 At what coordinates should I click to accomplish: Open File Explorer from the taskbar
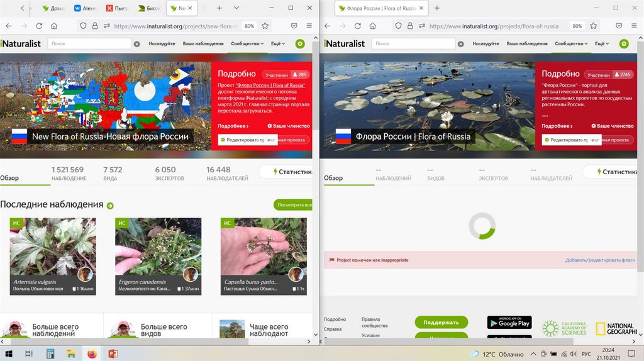tap(71, 353)
